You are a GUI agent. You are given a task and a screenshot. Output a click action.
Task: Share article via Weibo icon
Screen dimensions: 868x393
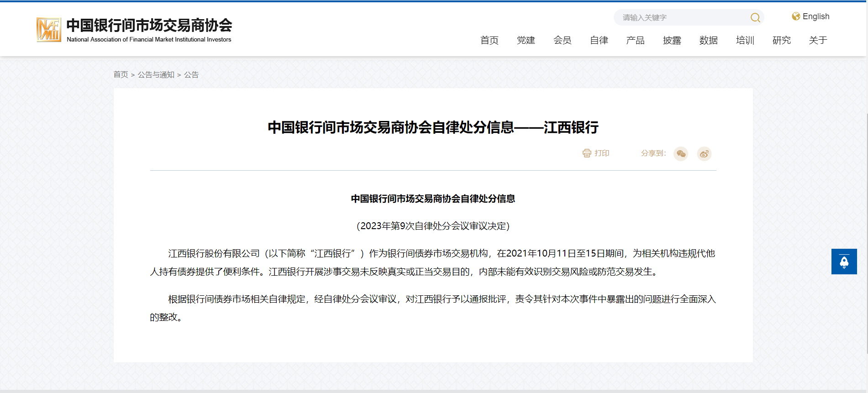coord(704,154)
